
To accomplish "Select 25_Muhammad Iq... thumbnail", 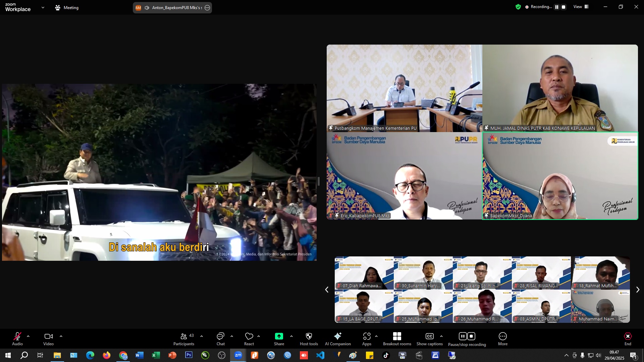I will pyautogui.click(x=423, y=306).
